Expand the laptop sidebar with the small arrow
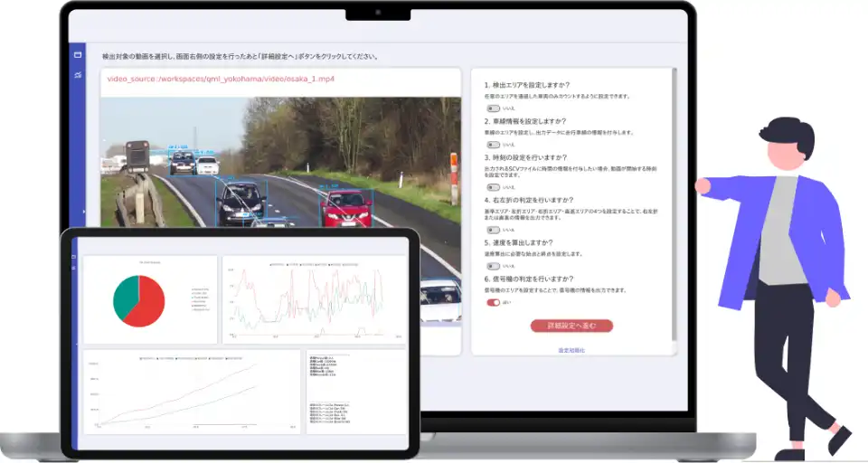This screenshot has width=868, height=463. click(83, 212)
